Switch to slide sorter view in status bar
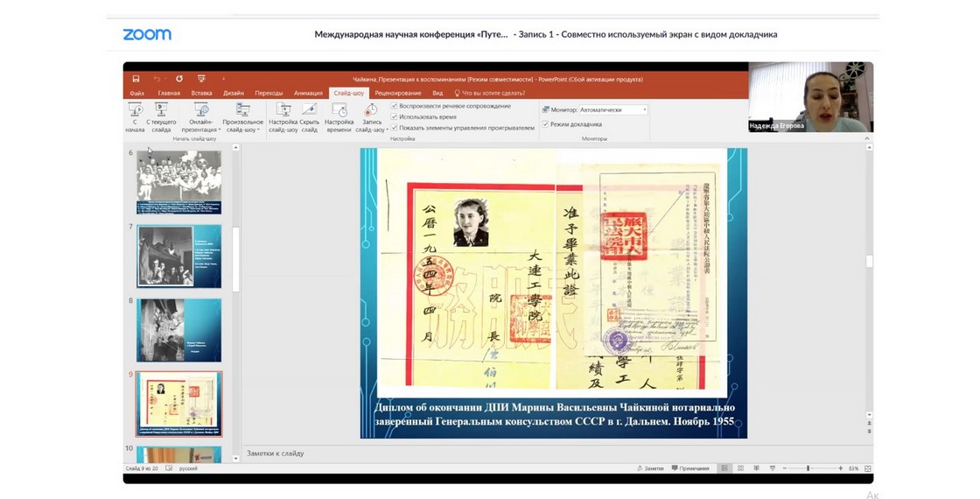Screen dimensions: 980x499 pyautogui.click(x=740, y=468)
